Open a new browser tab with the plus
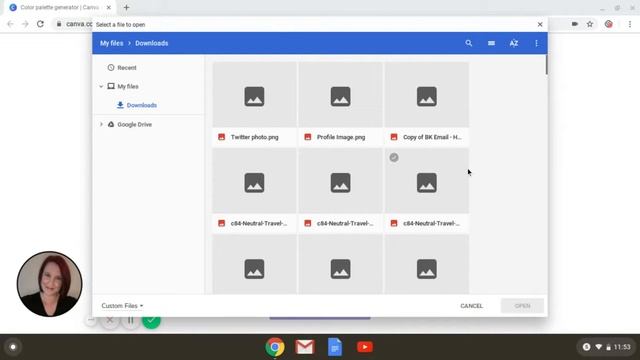This screenshot has width=640, height=360. [126, 7]
